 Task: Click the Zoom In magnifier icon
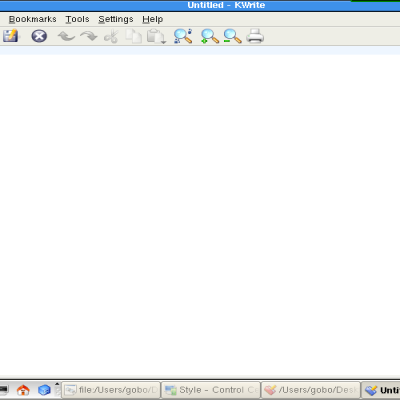[210, 36]
